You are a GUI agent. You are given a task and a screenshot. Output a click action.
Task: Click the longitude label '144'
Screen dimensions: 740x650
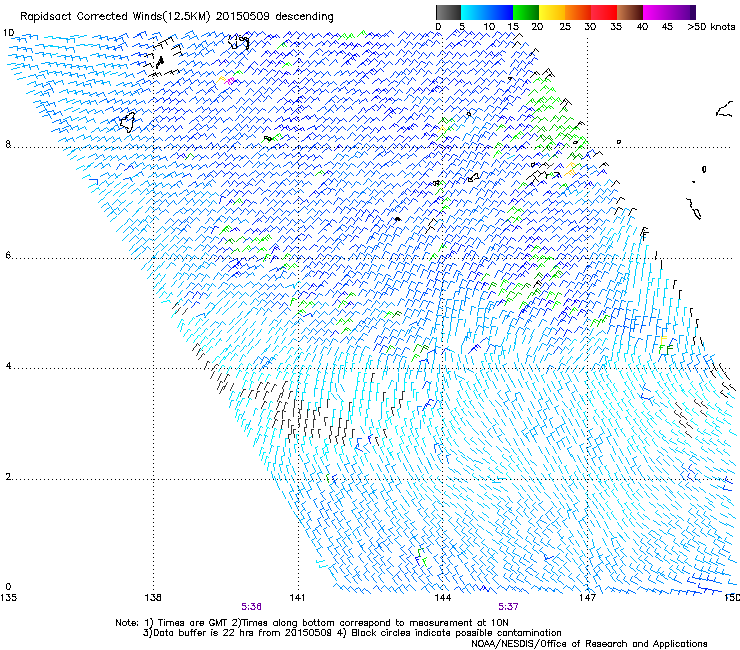pos(442,598)
